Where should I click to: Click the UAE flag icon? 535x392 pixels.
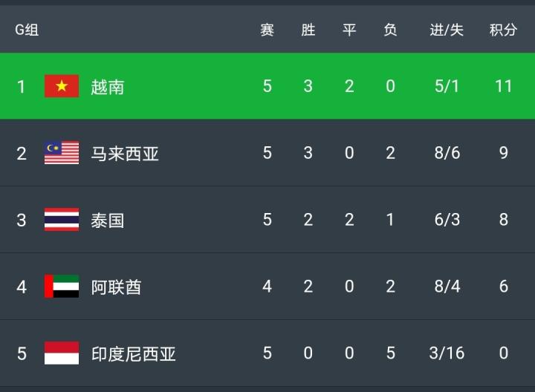pyautogui.click(x=62, y=287)
